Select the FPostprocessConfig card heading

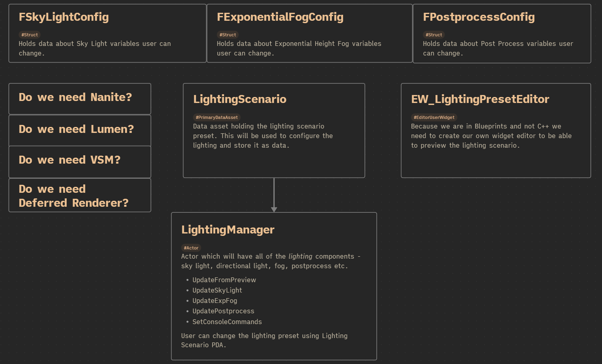[479, 17]
